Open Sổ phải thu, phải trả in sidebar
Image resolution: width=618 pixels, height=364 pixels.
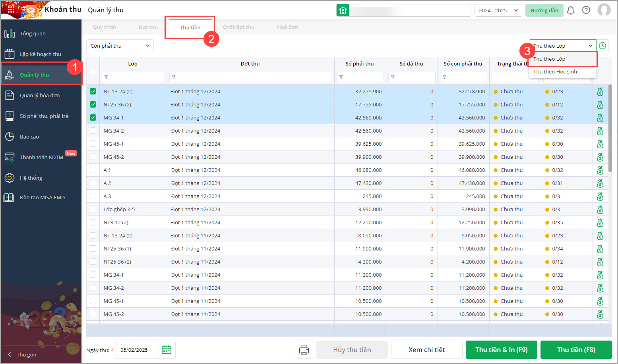coord(41,116)
